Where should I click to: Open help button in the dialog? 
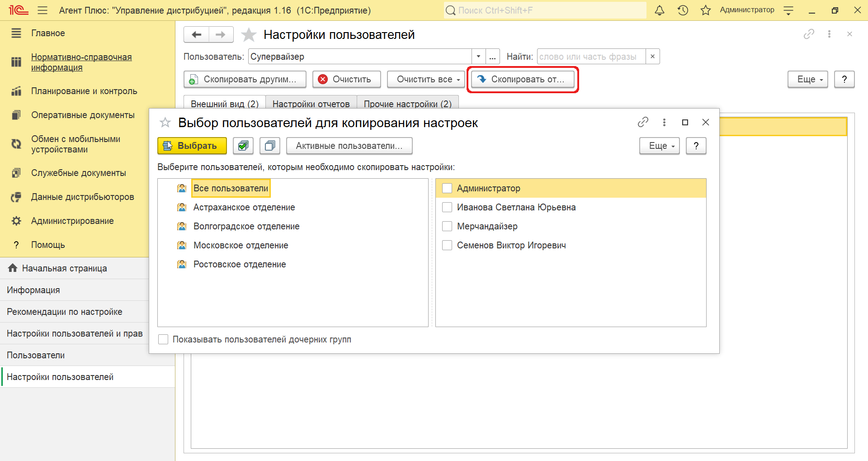coord(696,146)
